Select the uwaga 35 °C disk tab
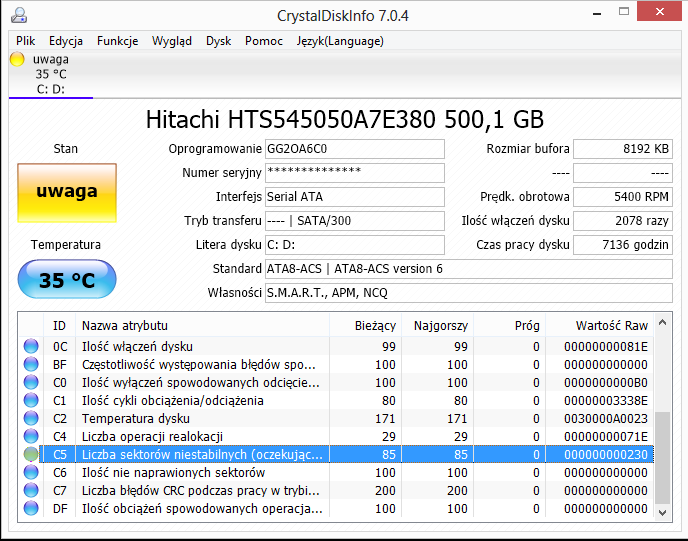 coord(51,74)
